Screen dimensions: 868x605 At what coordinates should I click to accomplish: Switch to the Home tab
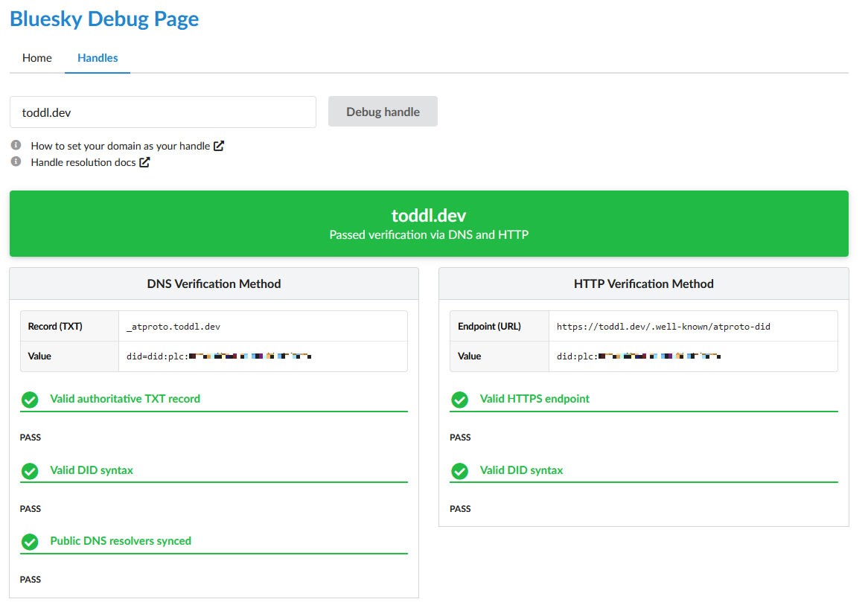(37, 57)
